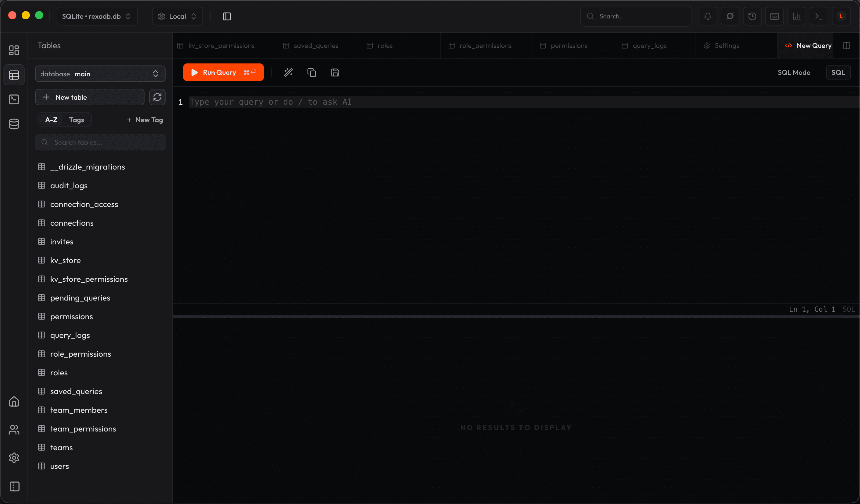The width and height of the screenshot is (860, 504).
Task: Click table icon beside __drizzle_migrations
Action: coord(42,167)
